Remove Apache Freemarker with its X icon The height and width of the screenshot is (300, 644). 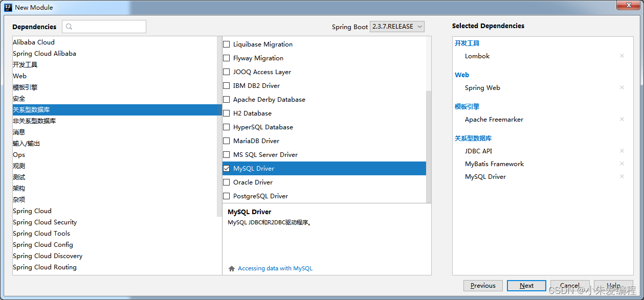pos(622,119)
